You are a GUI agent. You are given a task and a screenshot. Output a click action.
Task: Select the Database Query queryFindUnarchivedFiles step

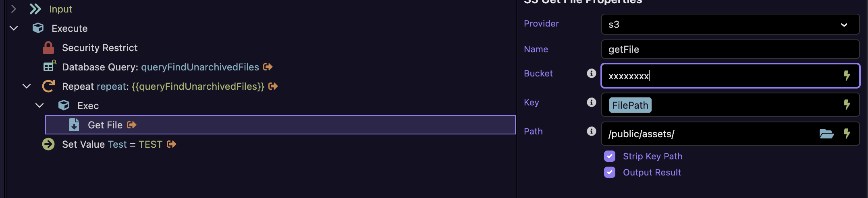pos(160,67)
